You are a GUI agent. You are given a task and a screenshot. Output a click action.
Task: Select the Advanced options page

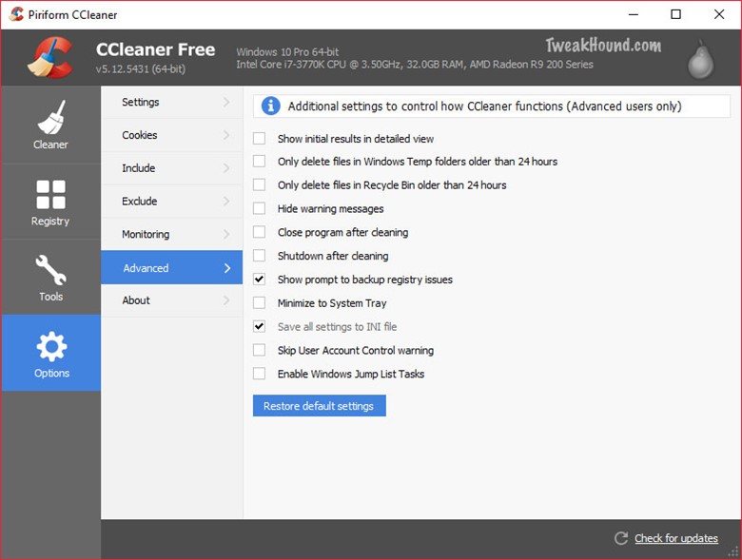(172, 268)
